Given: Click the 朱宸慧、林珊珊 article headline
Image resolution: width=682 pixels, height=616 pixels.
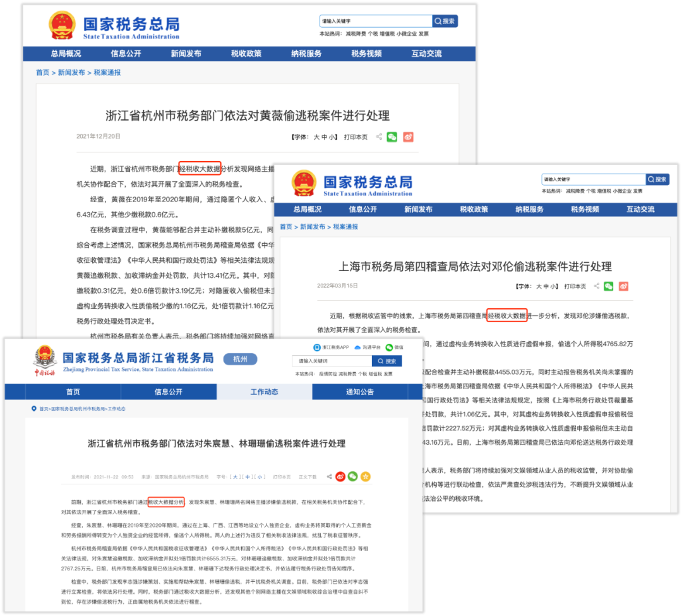Looking at the screenshot, I should [217, 444].
